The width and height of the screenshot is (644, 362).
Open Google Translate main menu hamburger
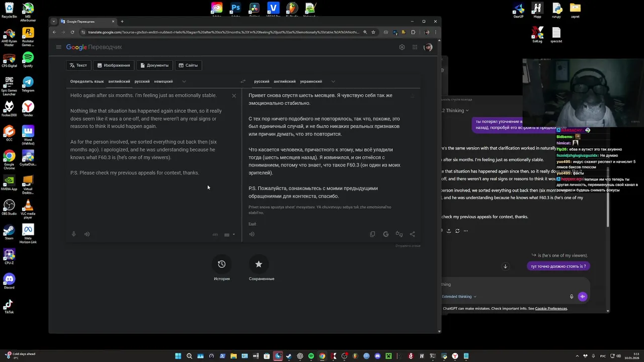click(59, 47)
